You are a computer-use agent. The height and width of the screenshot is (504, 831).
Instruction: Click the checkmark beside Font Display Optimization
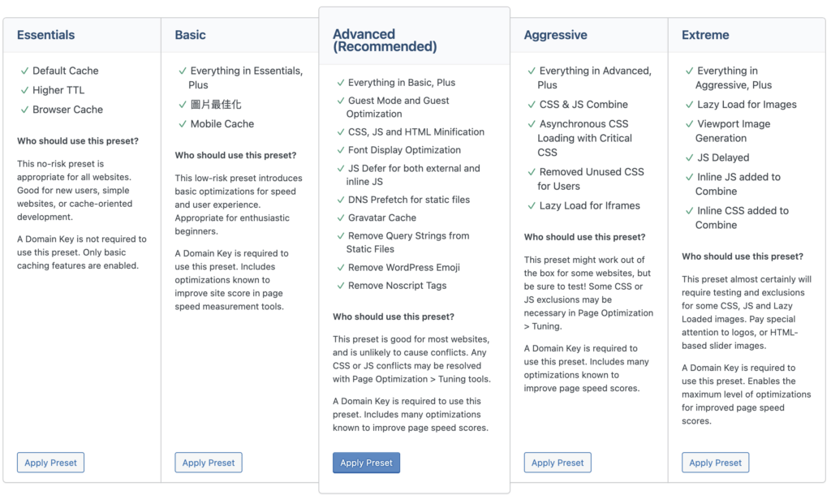(341, 150)
